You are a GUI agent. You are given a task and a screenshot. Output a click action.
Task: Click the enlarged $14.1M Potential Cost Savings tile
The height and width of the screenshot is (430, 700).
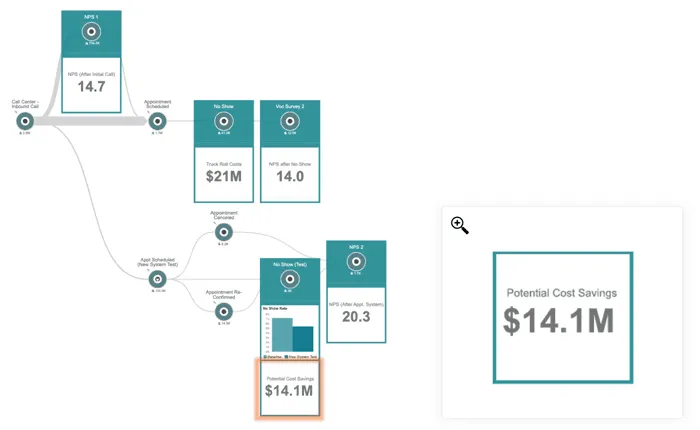point(562,317)
